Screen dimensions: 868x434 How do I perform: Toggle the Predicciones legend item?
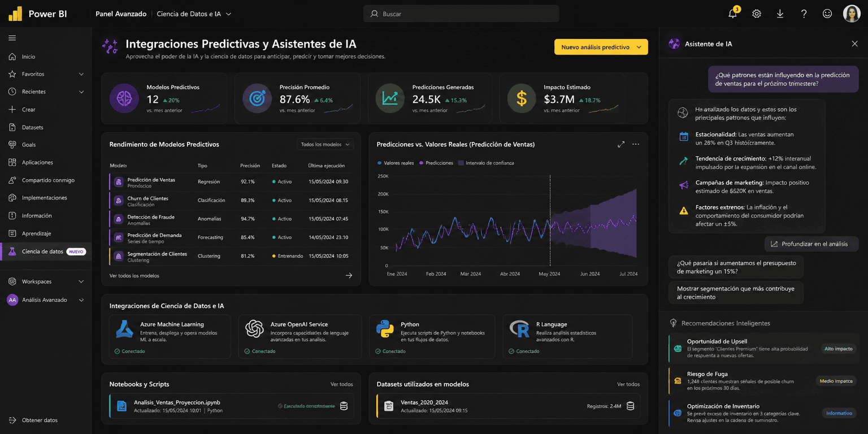click(436, 163)
